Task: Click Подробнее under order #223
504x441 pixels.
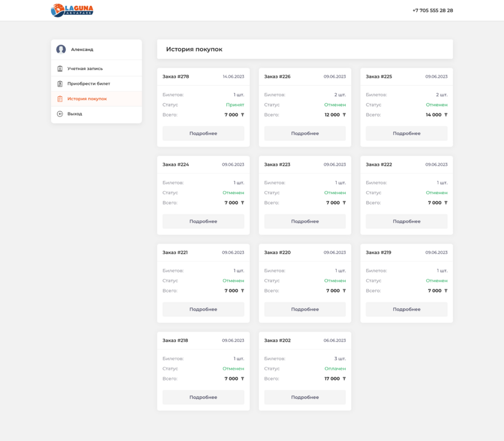Action: [x=305, y=221]
